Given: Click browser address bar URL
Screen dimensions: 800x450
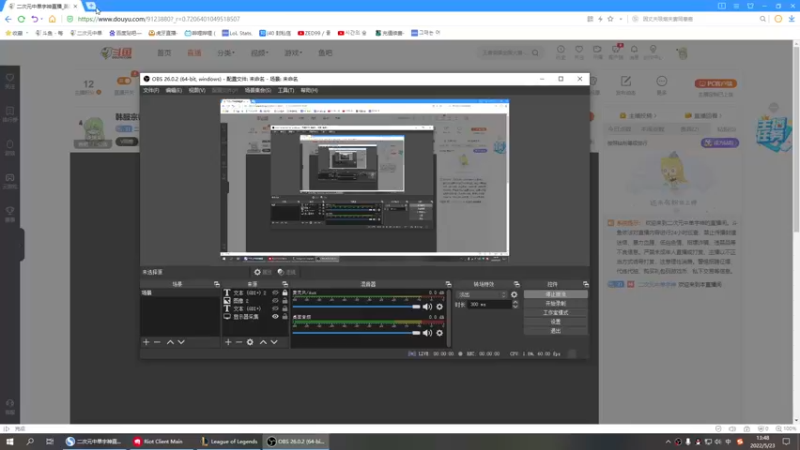Looking at the screenshot, I should (x=159, y=19).
